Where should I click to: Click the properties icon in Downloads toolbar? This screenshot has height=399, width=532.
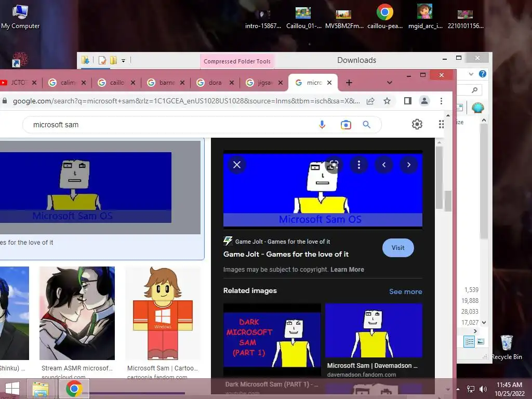pos(102,60)
